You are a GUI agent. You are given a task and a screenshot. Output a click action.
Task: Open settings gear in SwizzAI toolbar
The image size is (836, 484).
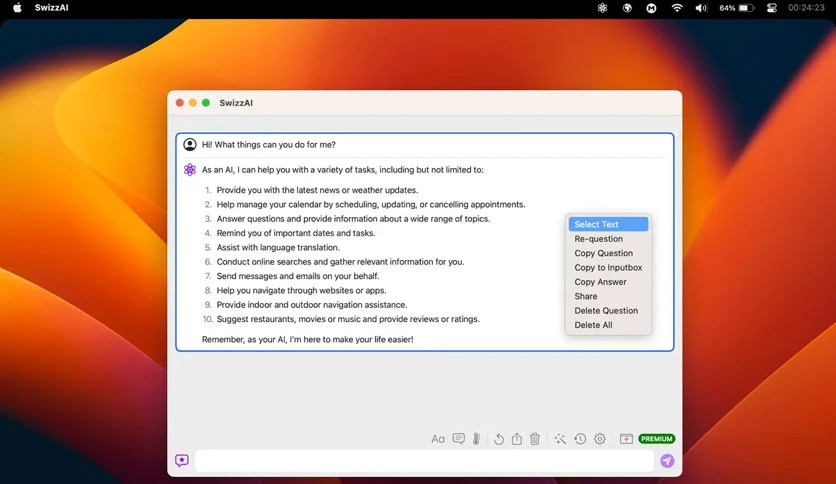pyautogui.click(x=600, y=439)
